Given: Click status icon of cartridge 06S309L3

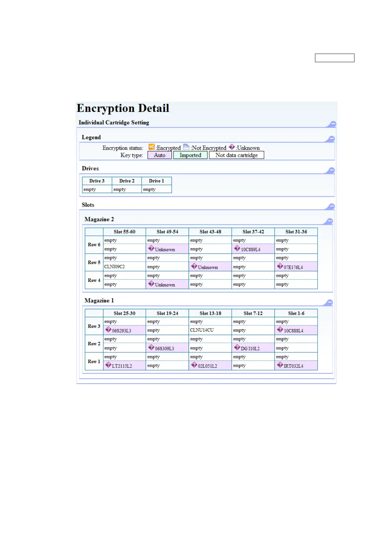Looking at the screenshot, I should [151, 347].
